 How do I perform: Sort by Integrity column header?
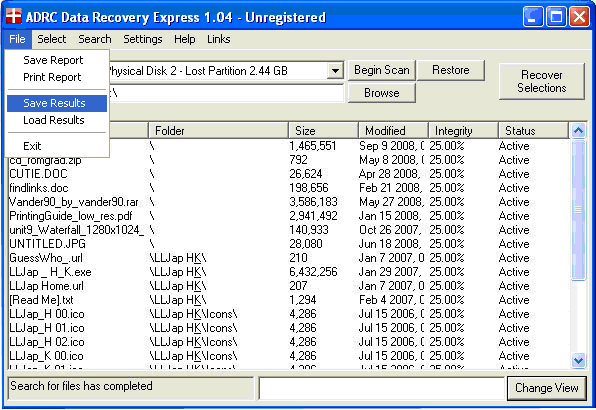tap(463, 131)
